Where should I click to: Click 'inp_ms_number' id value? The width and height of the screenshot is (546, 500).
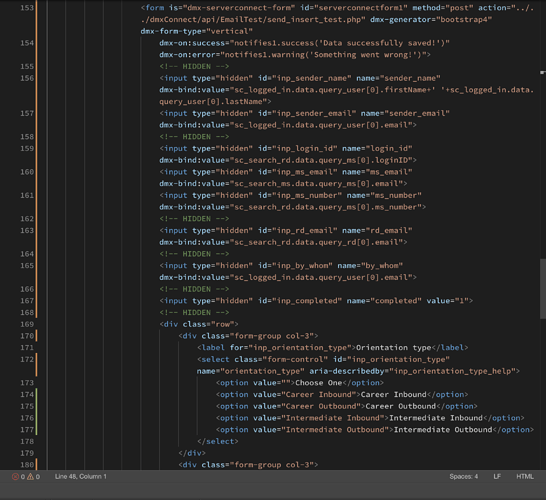point(307,196)
